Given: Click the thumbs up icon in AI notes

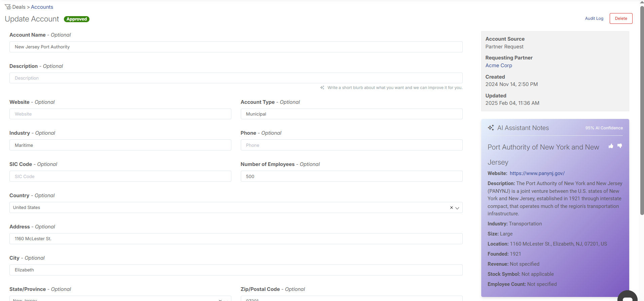Looking at the screenshot, I should pyautogui.click(x=611, y=146).
